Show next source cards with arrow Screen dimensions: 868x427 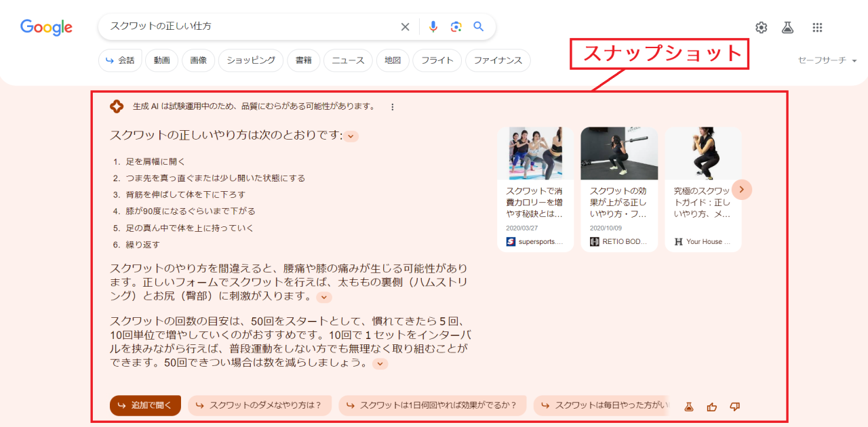click(x=742, y=190)
